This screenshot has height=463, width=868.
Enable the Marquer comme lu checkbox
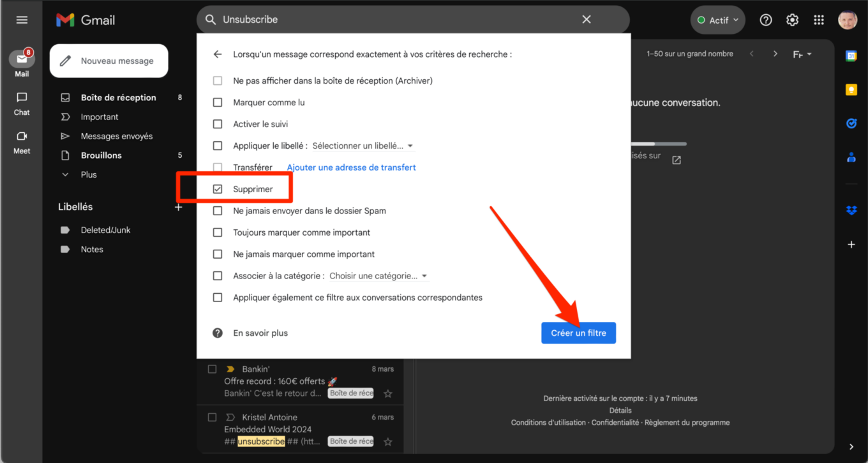coord(218,102)
